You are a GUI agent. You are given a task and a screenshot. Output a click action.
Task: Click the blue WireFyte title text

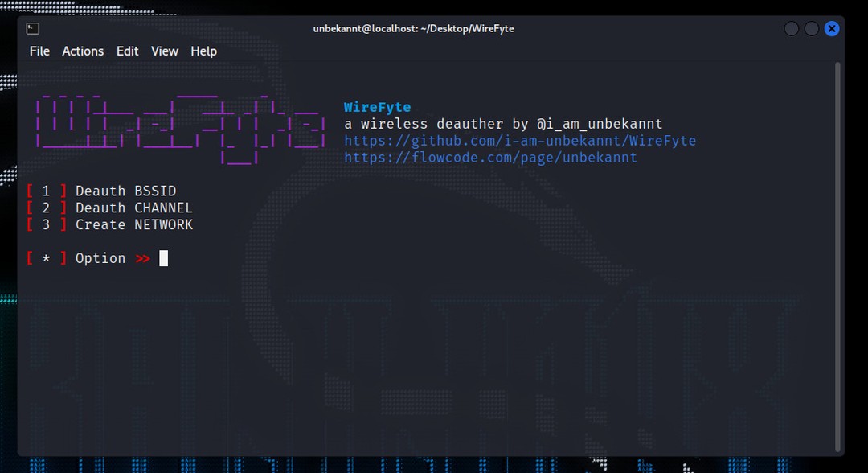pyautogui.click(x=377, y=107)
